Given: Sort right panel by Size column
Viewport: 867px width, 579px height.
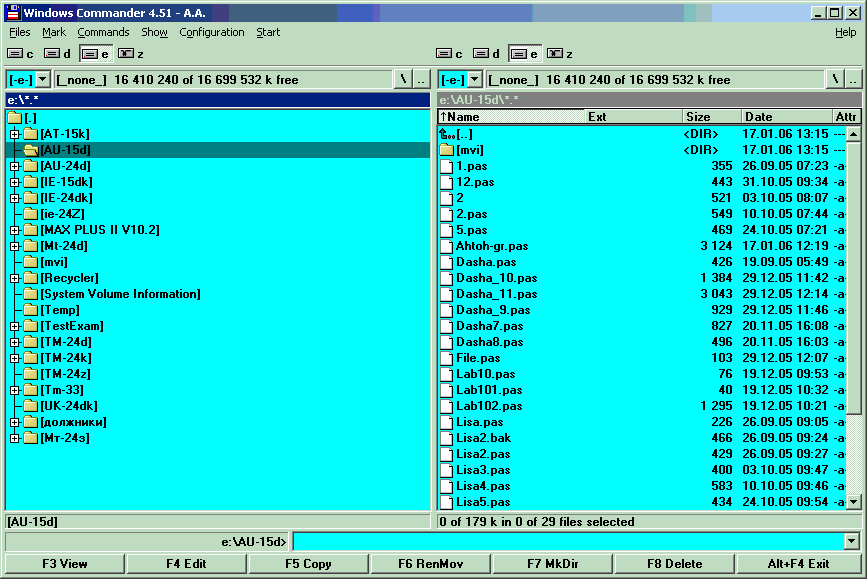Looking at the screenshot, I should tap(712, 117).
